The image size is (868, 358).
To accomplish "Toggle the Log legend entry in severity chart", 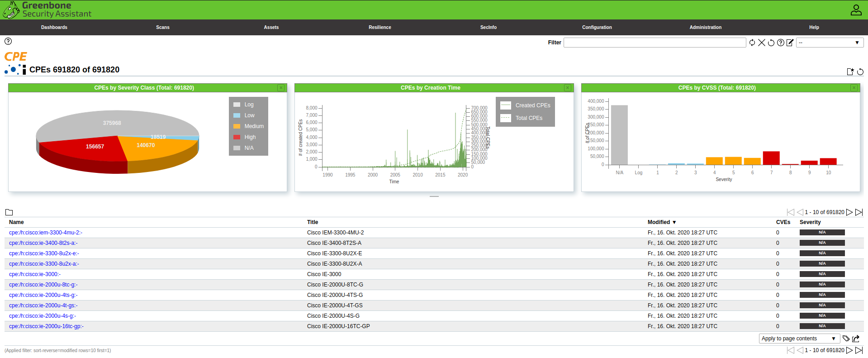I will tap(244, 105).
